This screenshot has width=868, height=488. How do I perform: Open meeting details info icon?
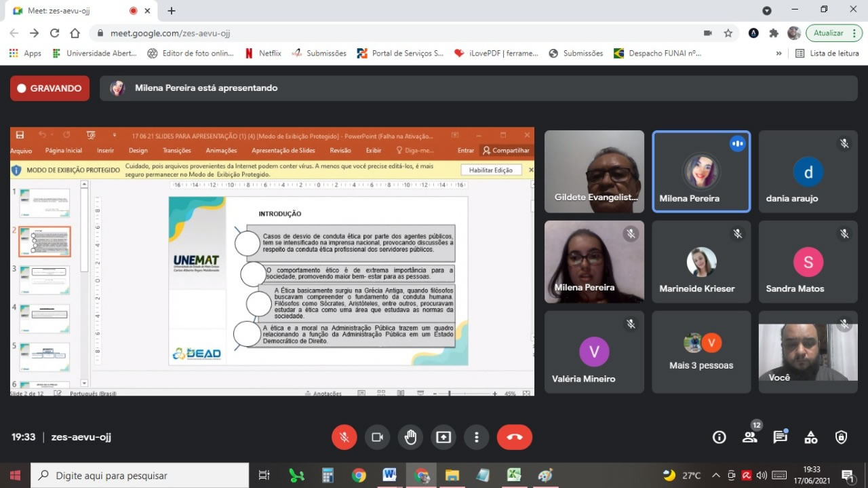point(719,437)
